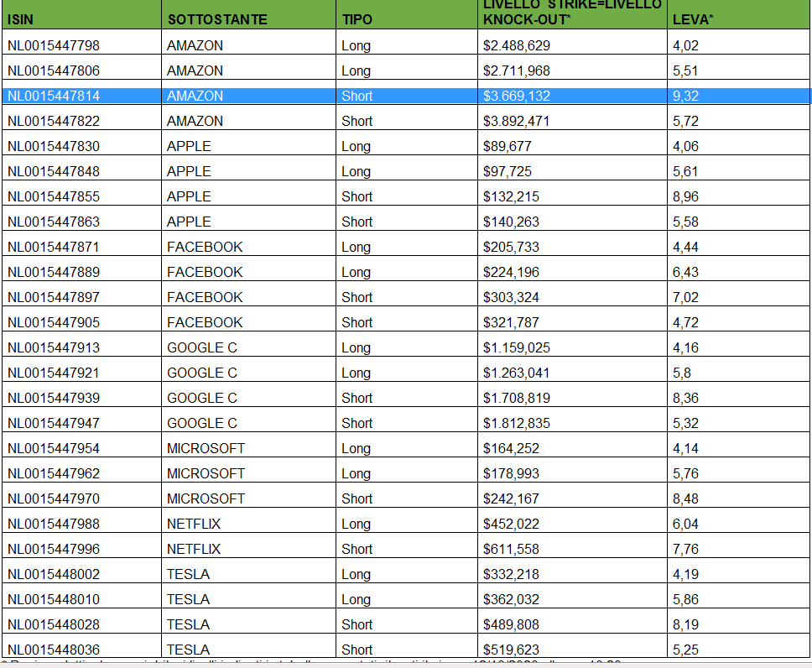Click strike value $489,808
Image resolution: width=812 pixels, height=668 pixels.
click(x=511, y=624)
